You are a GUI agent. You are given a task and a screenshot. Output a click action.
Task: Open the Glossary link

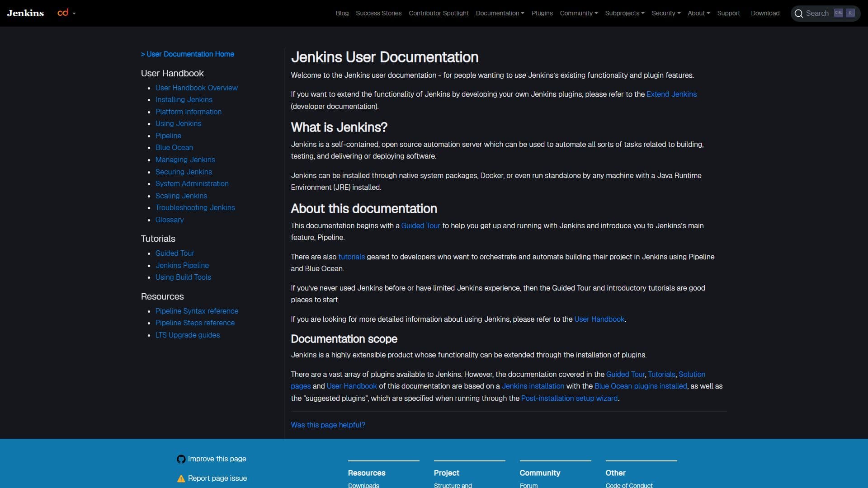point(170,220)
